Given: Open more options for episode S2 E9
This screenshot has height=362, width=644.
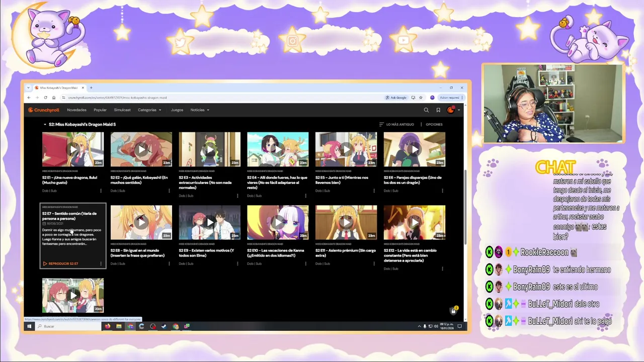Looking at the screenshot, I should [237, 263].
